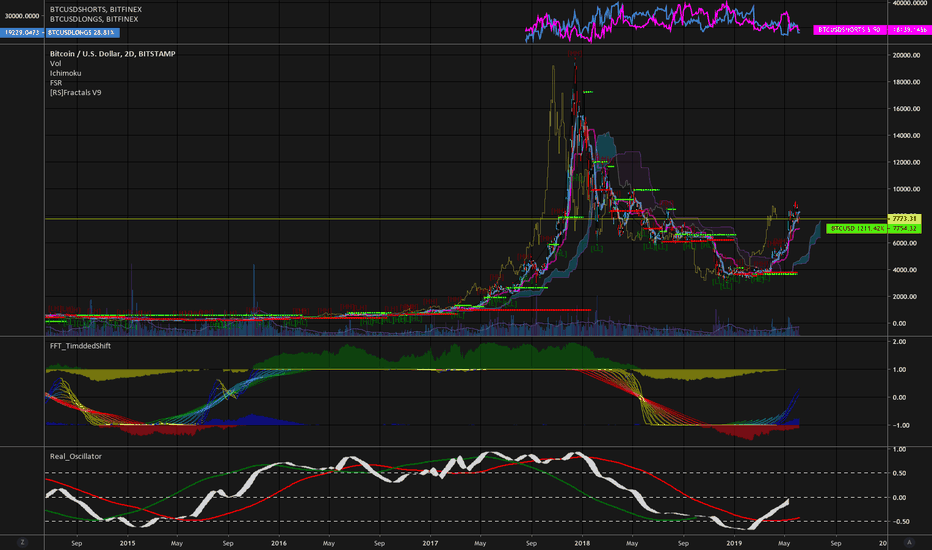This screenshot has height=550, width=932.
Task: Click the 2000.00 price axis label
Action: pyautogui.click(x=906, y=297)
